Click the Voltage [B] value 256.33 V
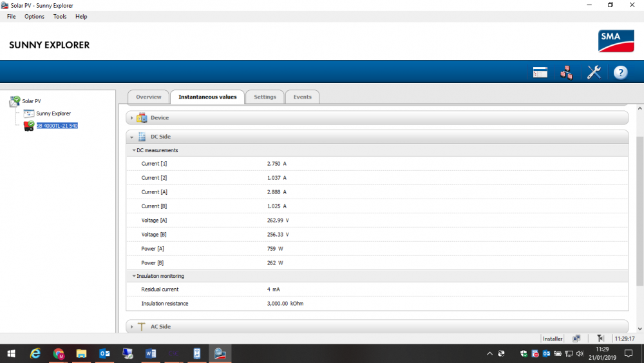 click(278, 234)
